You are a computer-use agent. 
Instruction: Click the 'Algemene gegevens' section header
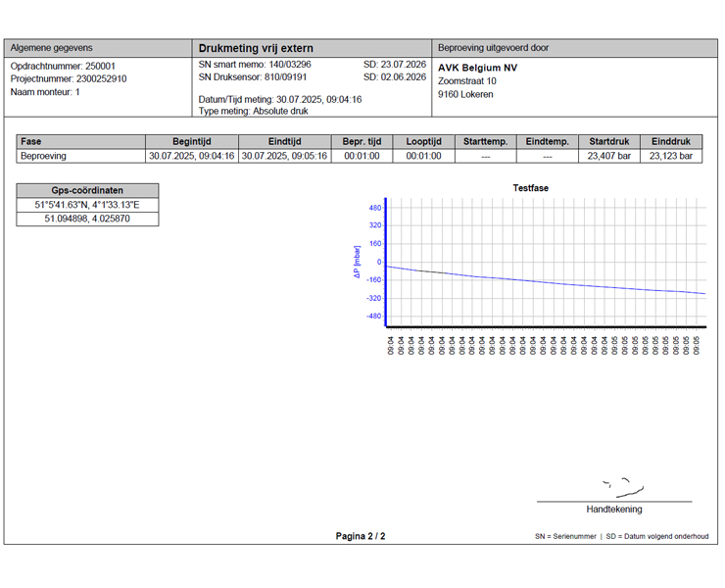tap(51, 48)
